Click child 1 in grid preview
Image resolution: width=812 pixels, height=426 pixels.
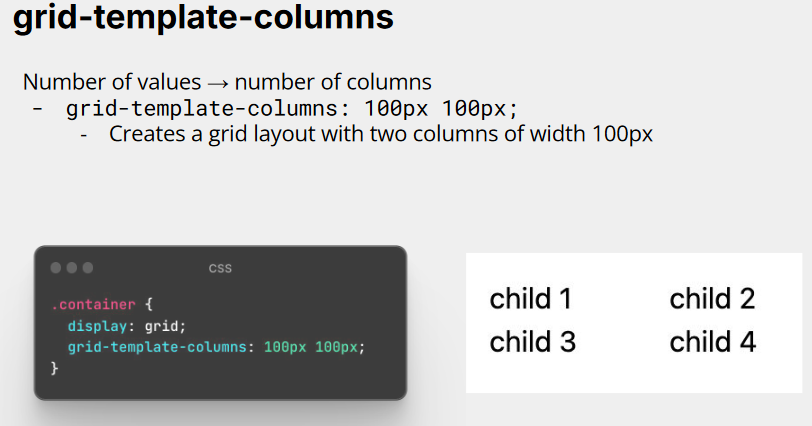tap(531, 299)
